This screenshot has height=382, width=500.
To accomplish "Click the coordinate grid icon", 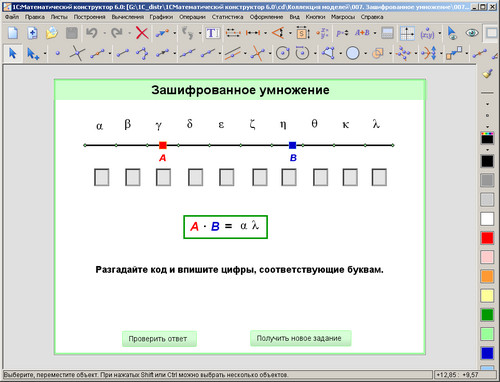I will pyautogui.click(x=407, y=33).
